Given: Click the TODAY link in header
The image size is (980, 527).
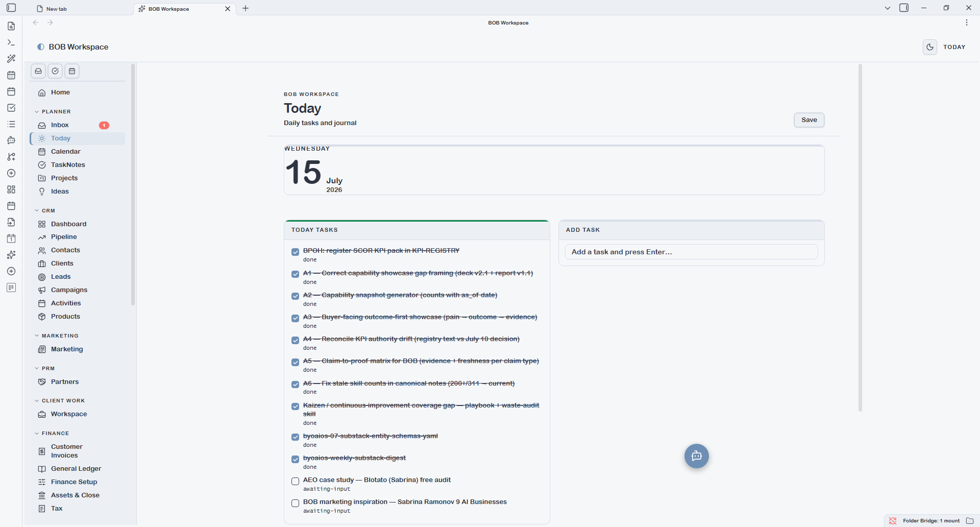Looking at the screenshot, I should 954,47.
